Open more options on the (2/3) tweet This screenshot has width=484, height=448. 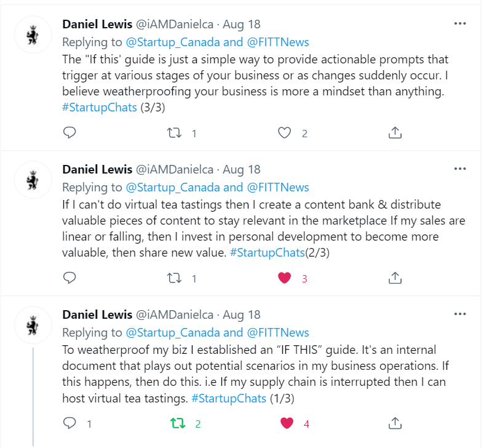(460, 169)
